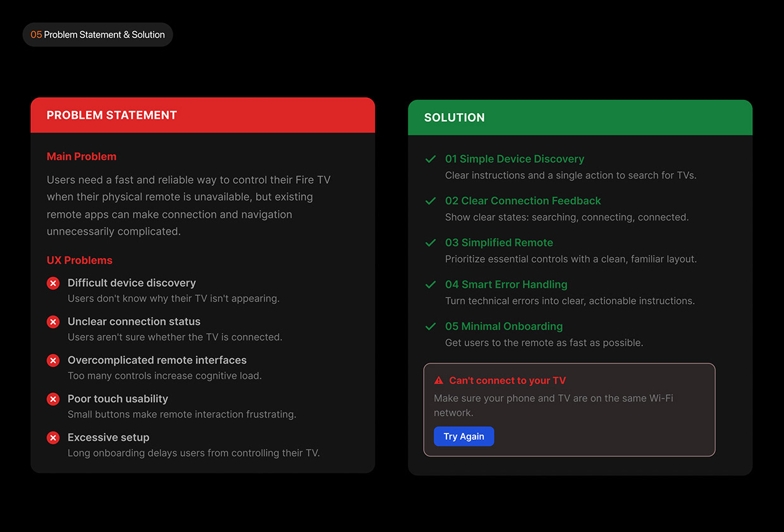The image size is (784, 532).
Task: Click the Main Problem paragraph about Fire TV
Action: click(x=188, y=205)
